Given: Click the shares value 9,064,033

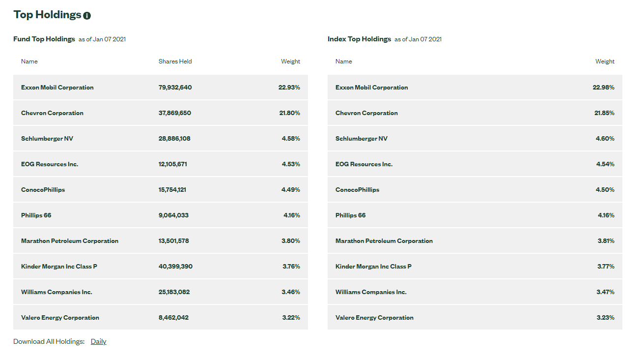Looking at the screenshot, I should tap(173, 215).
